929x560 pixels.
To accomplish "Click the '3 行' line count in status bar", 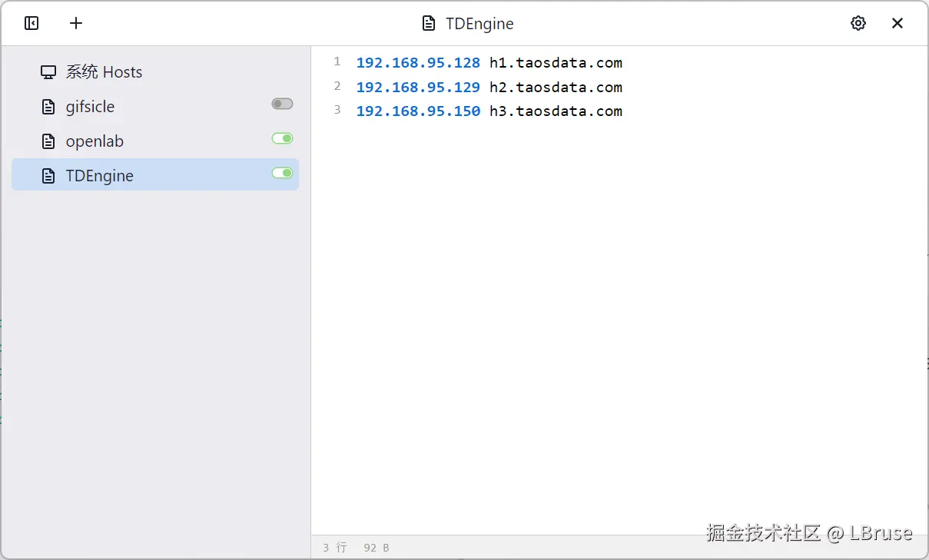I will click(334, 548).
